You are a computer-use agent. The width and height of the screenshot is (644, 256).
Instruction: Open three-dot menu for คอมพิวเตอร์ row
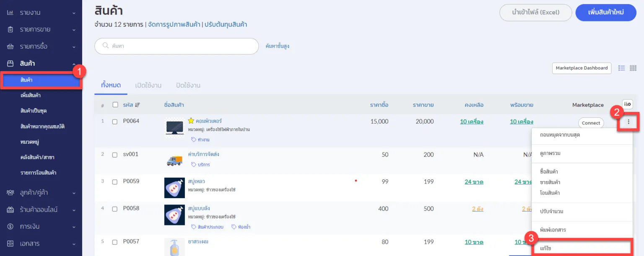pyautogui.click(x=628, y=122)
